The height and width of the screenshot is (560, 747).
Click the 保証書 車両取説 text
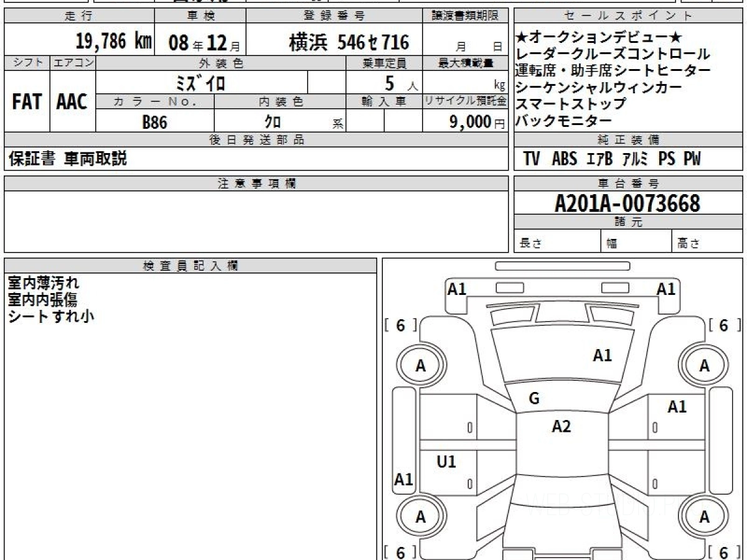(67, 159)
